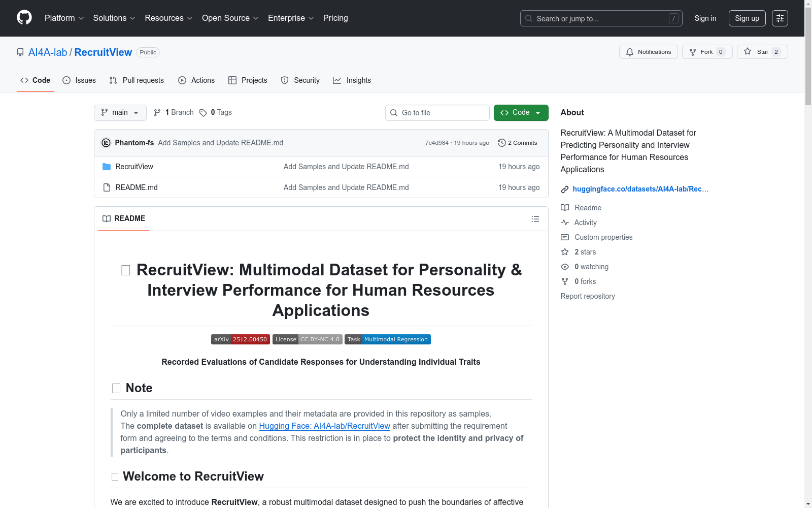The image size is (812, 508).
Task: Select the README tab header
Action: pos(124,218)
